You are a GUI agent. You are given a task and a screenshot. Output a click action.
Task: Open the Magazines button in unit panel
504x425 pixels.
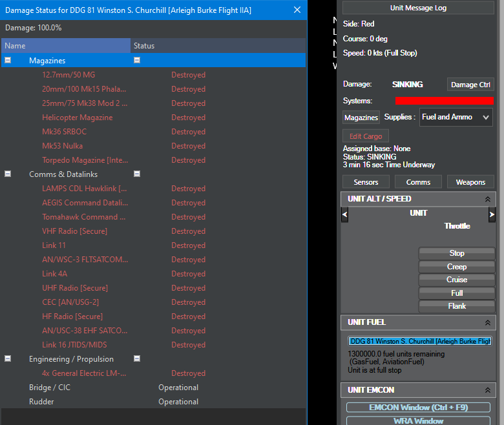tap(361, 118)
